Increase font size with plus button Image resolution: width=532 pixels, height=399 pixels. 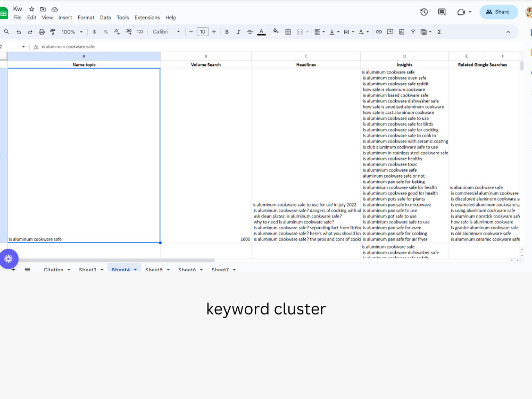(x=214, y=32)
